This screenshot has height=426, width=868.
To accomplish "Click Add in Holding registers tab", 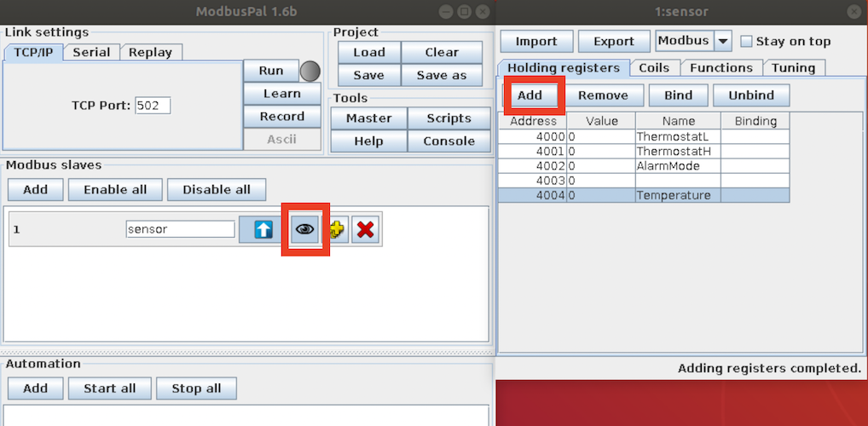I will pos(529,95).
